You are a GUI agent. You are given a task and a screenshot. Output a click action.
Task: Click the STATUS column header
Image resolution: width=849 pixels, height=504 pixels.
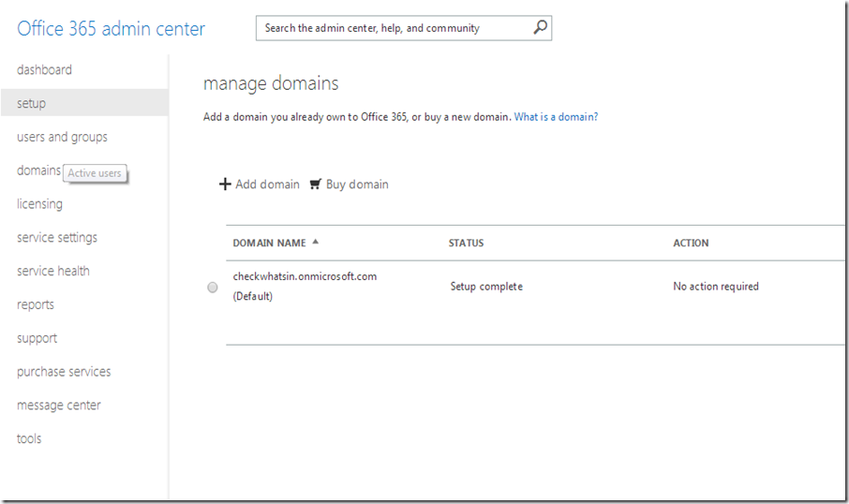466,243
